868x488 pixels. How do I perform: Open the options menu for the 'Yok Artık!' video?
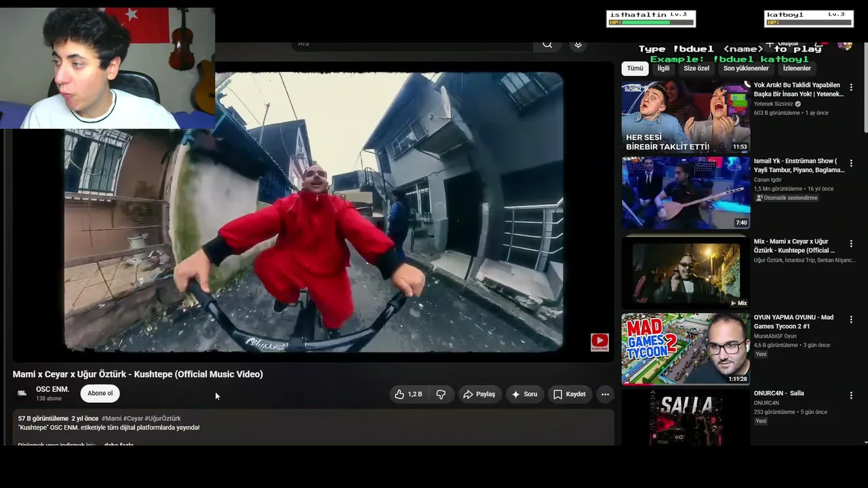click(851, 87)
